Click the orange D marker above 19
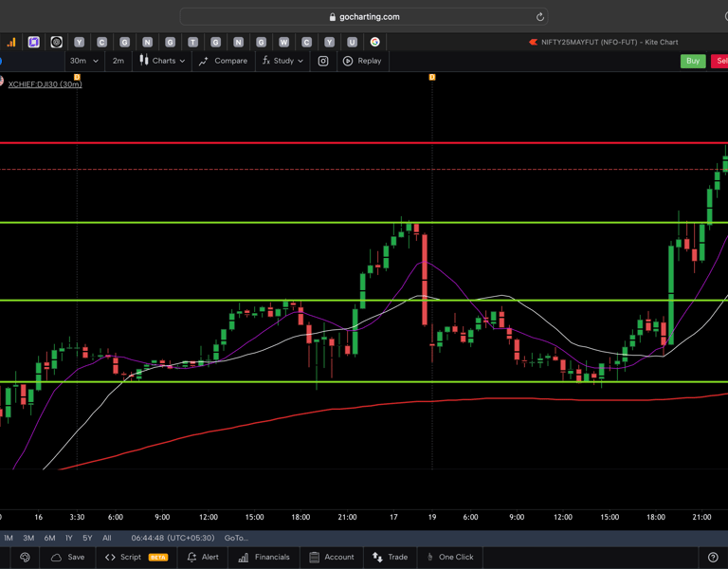Image resolution: width=728 pixels, height=569 pixels. click(x=432, y=77)
